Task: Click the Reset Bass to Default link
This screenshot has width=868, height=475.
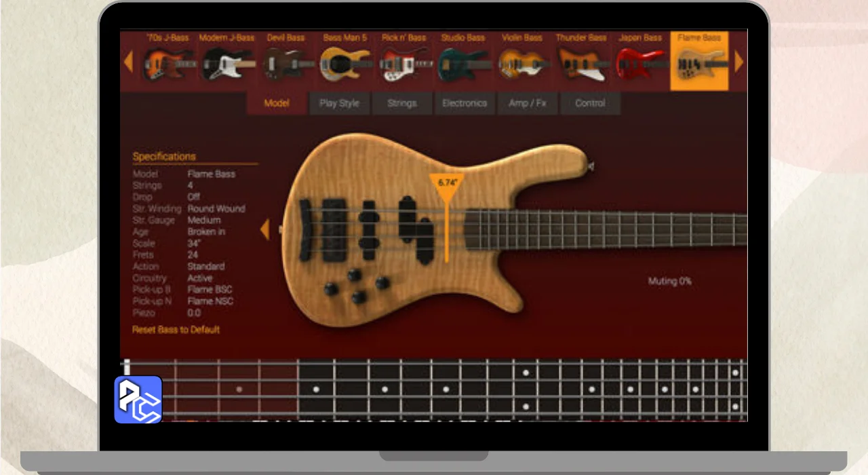Action: (x=176, y=330)
